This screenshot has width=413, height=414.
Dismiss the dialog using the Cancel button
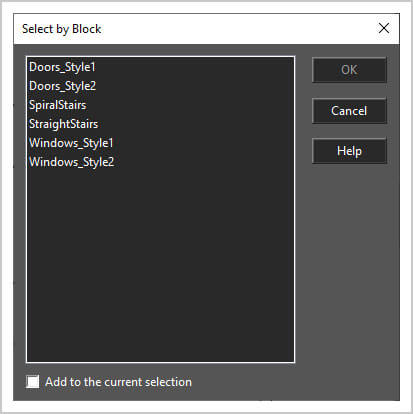click(349, 111)
